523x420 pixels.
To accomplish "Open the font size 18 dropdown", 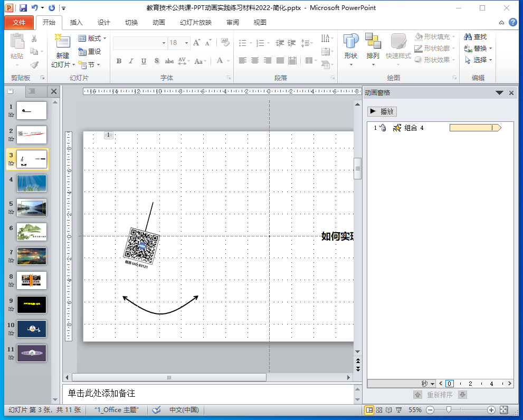I will point(186,43).
